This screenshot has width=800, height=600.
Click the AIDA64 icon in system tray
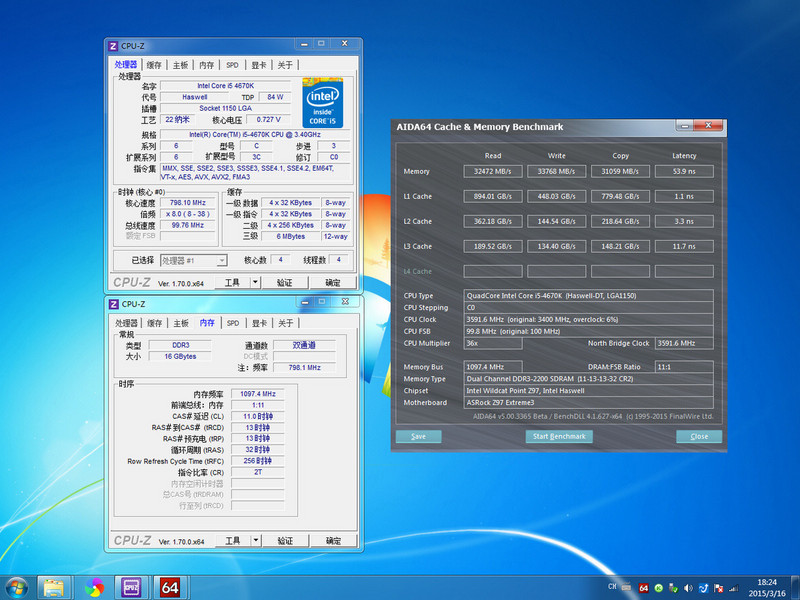point(643,587)
